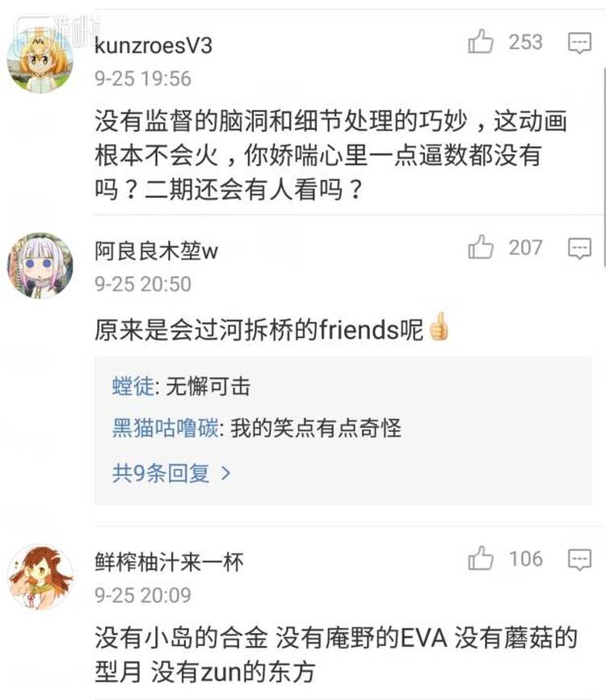Like 阿良良木堃w's comment with thumbs-up
606x700 pixels.
481,247
